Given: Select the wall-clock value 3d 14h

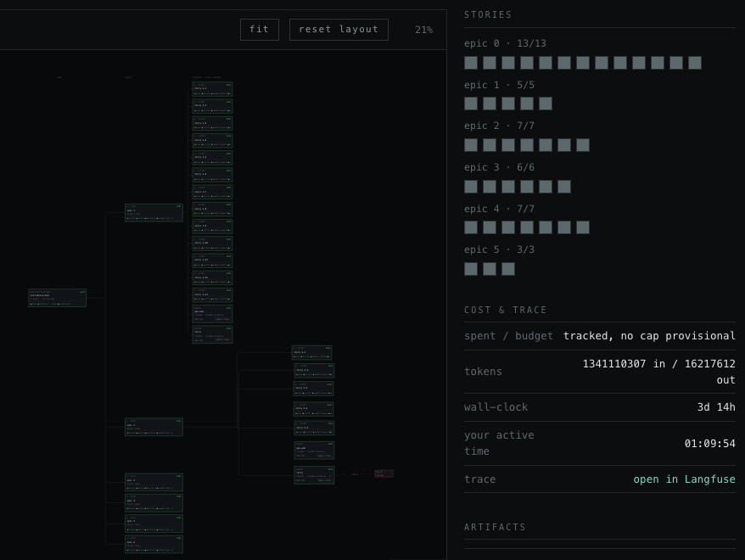Looking at the screenshot, I should coord(716,407).
